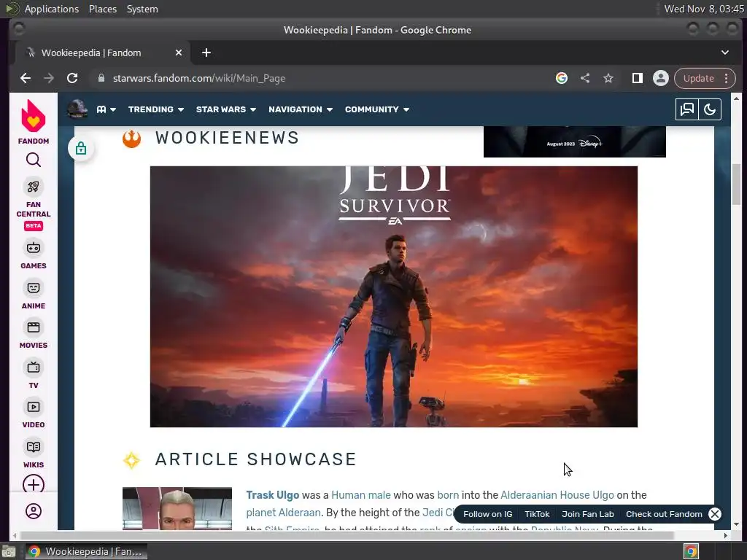Expand the Explore book dropdown
Image resolution: width=747 pixels, height=560 pixels.
click(x=107, y=109)
